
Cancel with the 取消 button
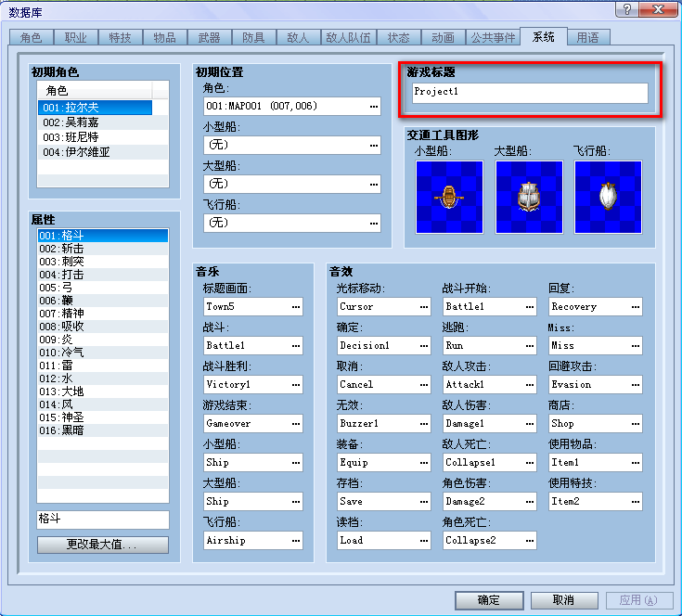tap(564, 600)
